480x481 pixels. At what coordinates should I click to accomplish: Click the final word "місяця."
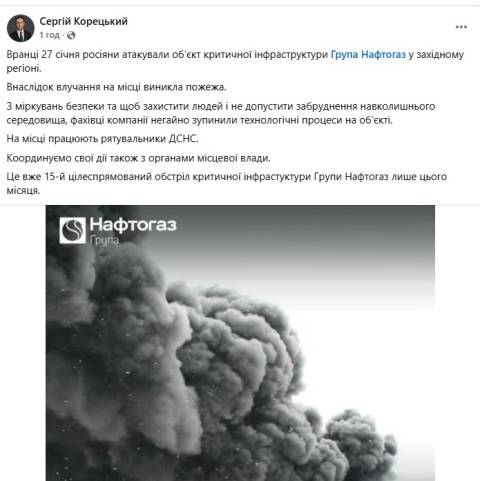23,190
